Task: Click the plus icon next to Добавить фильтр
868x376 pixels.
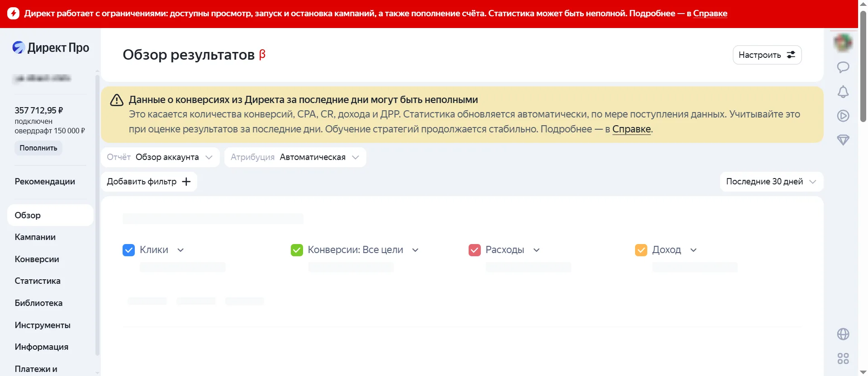Action: [186, 182]
